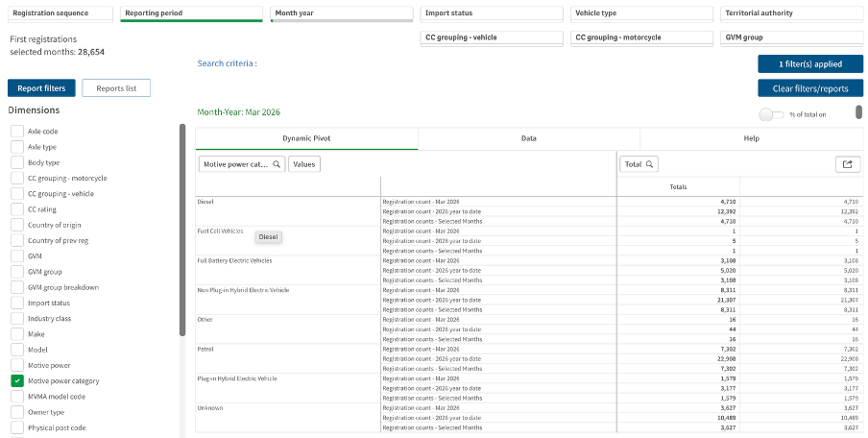The height and width of the screenshot is (438, 868).
Task: Check GVM group breakdown dimension
Action: [x=17, y=287]
